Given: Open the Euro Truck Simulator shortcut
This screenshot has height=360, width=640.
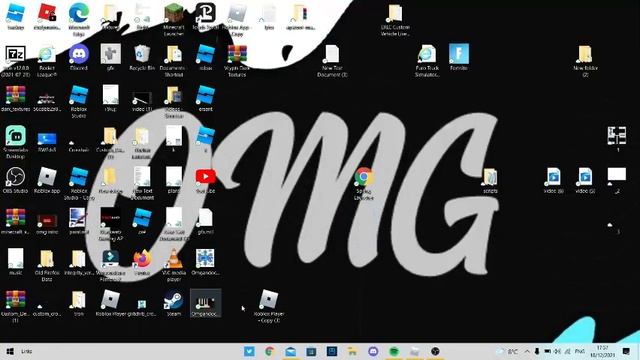Looking at the screenshot, I should tap(427, 60).
